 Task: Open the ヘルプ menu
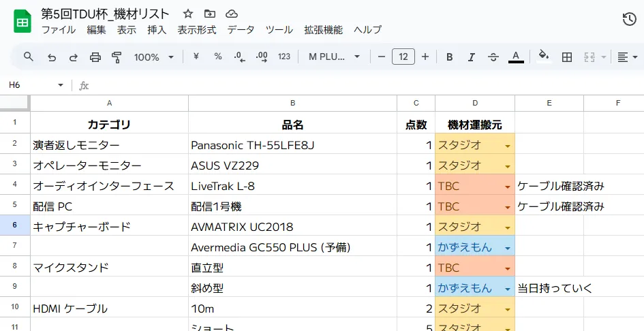[x=367, y=29]
